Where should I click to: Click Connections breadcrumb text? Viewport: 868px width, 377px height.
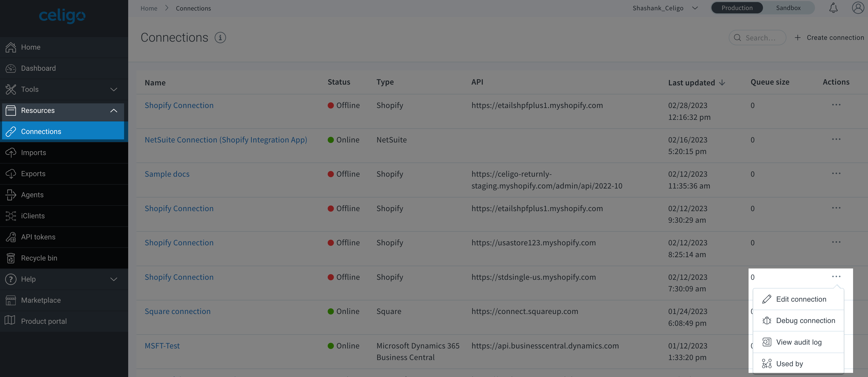pos(193,8)
